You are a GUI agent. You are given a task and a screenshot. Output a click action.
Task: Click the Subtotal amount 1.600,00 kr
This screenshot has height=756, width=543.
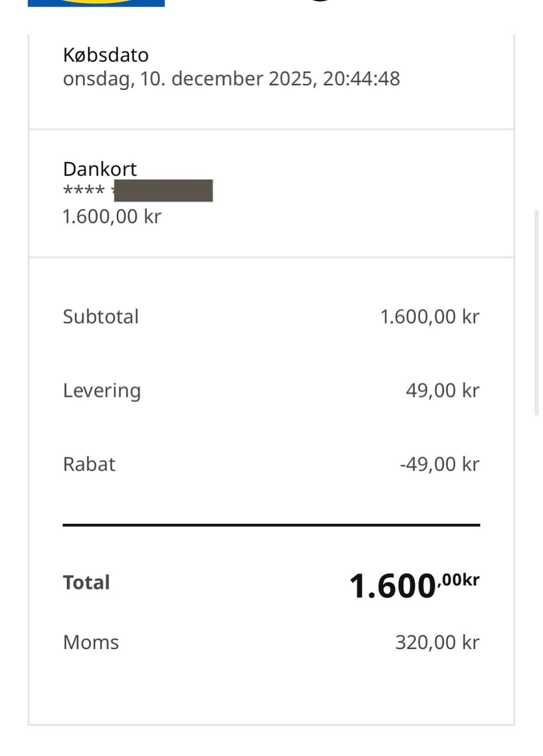429,316
